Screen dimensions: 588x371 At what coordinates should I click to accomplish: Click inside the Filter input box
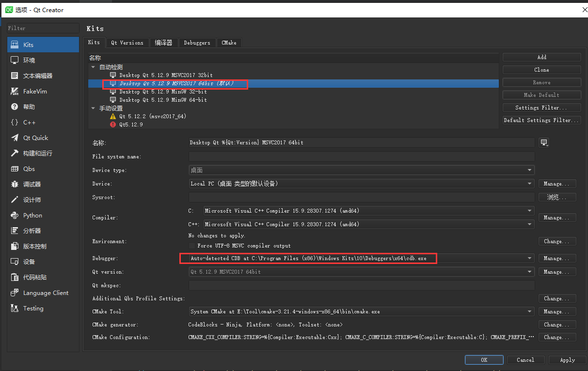point(43,28)
